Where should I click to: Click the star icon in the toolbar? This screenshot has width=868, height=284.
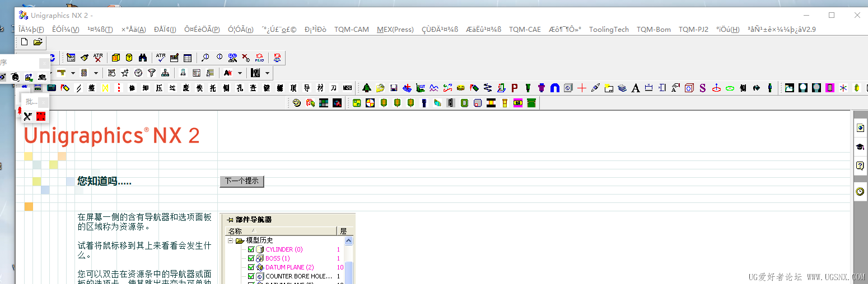pos(125,73)
